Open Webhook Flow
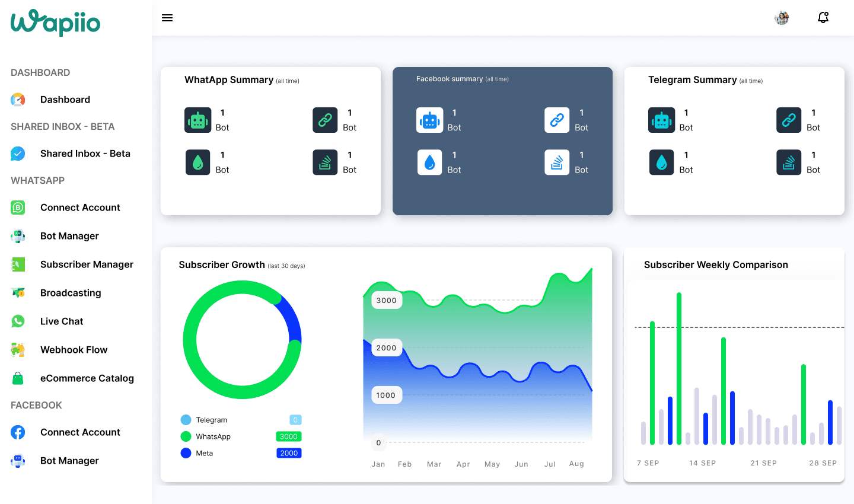 click(x=74, y=350)
